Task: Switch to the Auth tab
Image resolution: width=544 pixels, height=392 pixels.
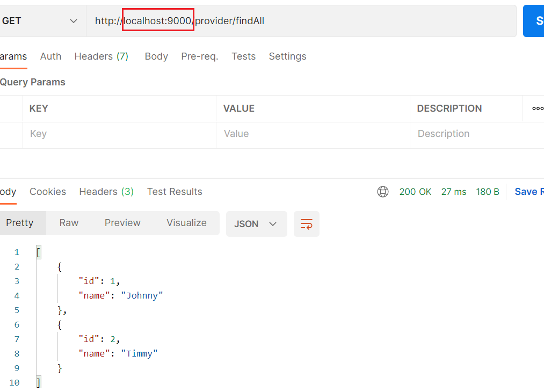Action: pos(50,56)
